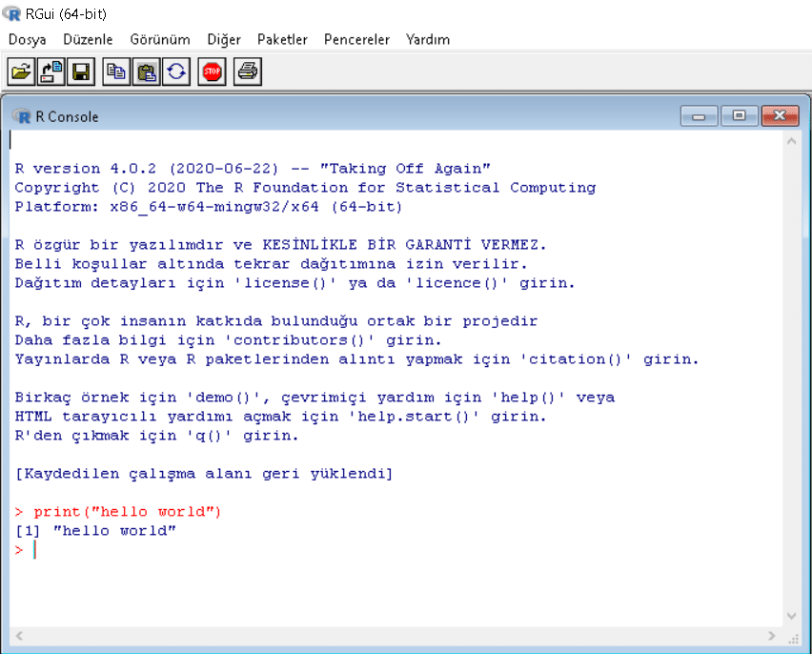The height and width of the screenshot is (654, 812).
Task: Click the down arrow on the vertical scrollbar
Action: point(791,615)
